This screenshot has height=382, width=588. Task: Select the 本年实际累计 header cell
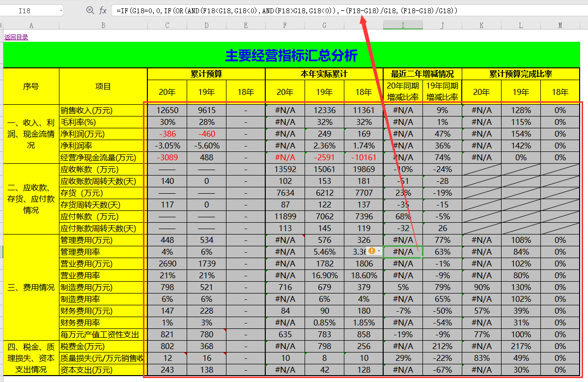click(324, 74)
